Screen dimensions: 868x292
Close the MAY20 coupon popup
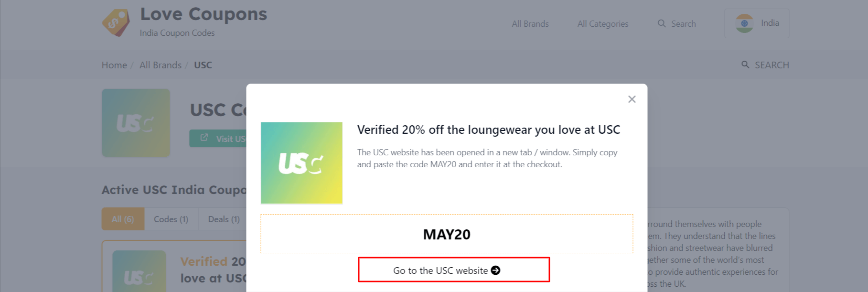coord(632,99)
